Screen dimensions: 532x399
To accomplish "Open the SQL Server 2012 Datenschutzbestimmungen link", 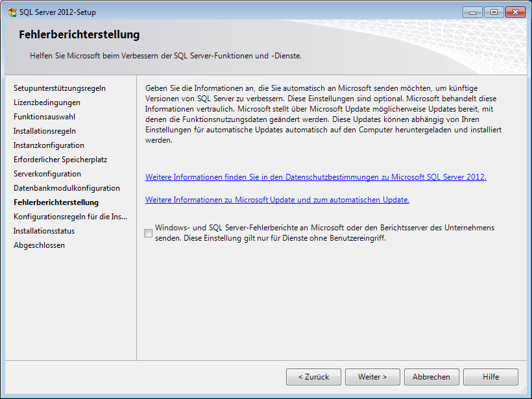I will (x=315, y=177).
